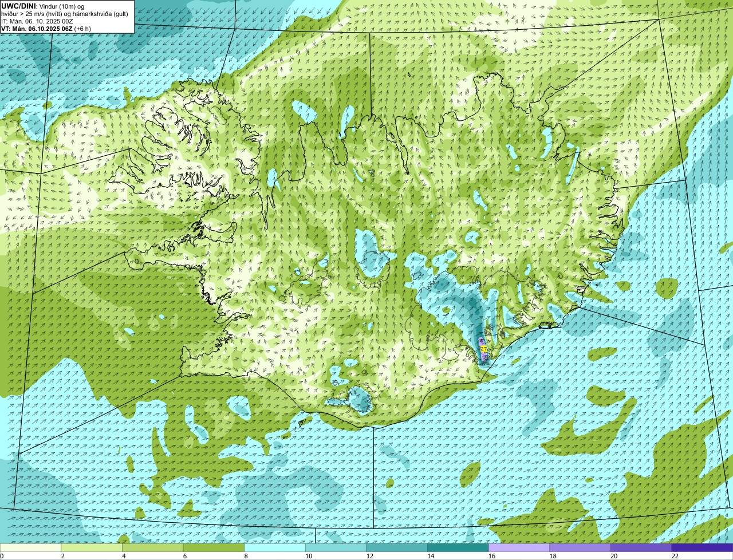Viewport: 733px width, 560px height.
Task: Choose the light teal 10–12 legend swatch
Action: point(336,547)
